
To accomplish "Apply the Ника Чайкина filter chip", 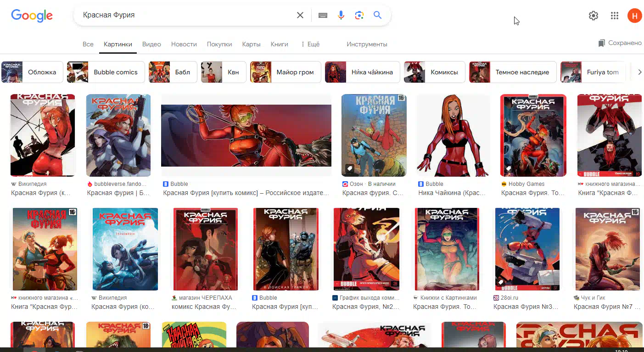I will [x=363, y=72].
